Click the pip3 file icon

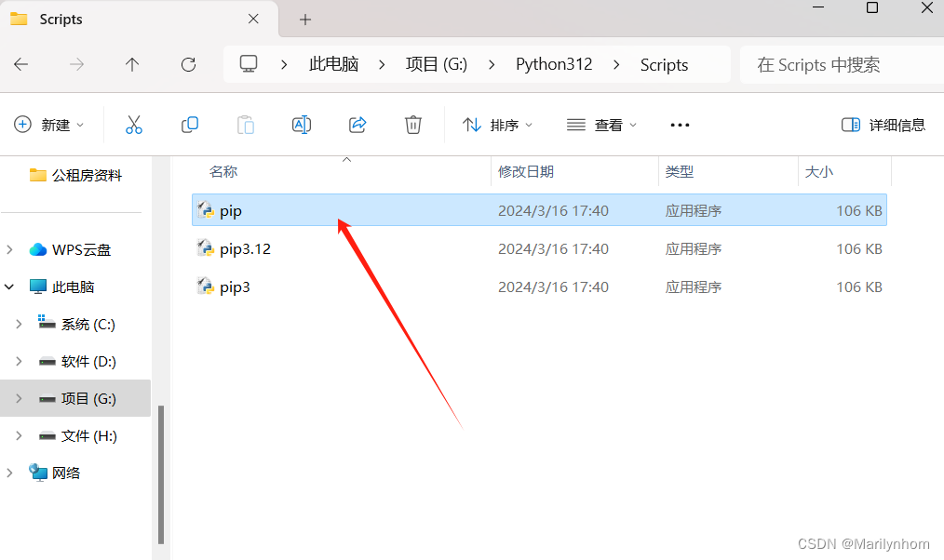coord(206,287)
